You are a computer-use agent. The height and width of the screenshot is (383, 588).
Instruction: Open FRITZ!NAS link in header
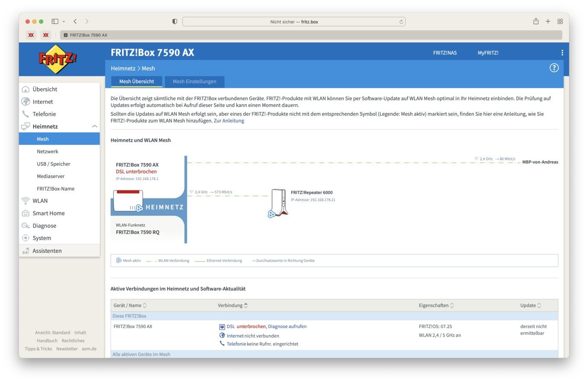coord(445,53)
